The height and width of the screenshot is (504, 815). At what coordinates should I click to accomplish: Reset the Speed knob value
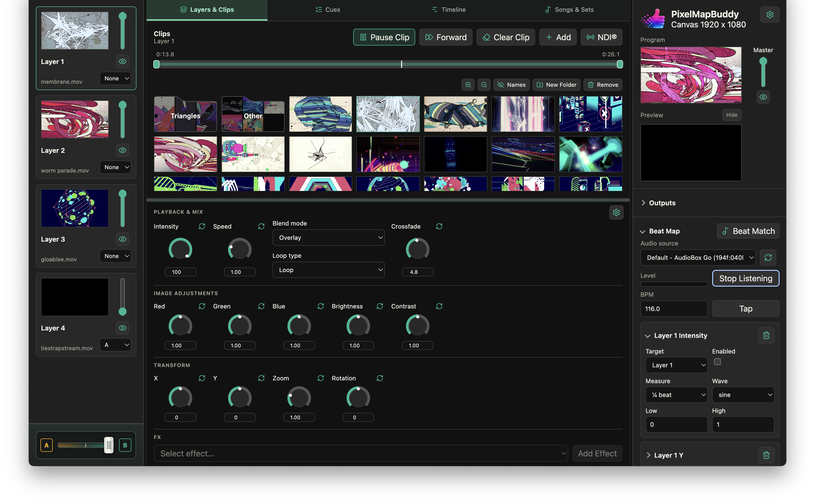coord(261,226)
